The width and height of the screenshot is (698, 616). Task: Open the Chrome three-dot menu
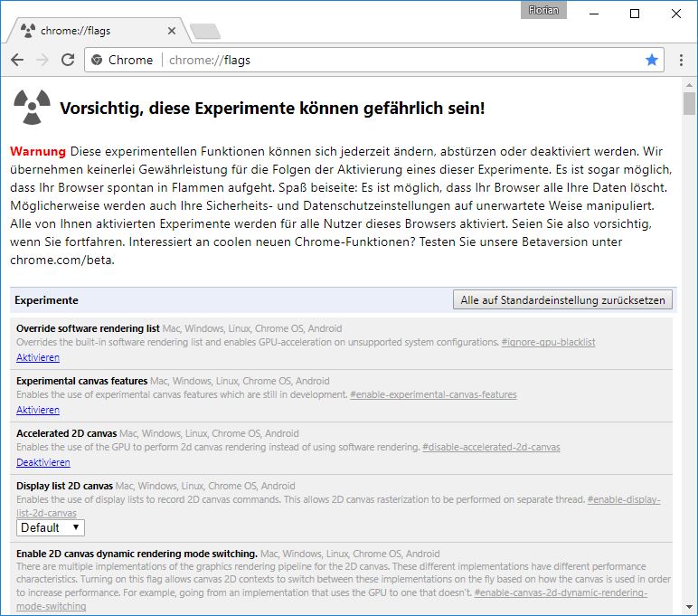pyautogui.click(x=681, y=60)
